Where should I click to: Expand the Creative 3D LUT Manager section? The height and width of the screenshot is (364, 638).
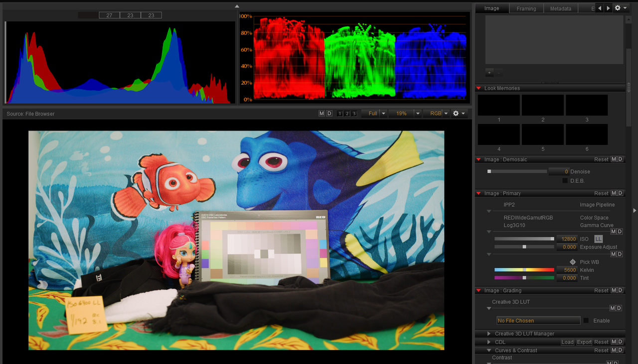click(489, 334)
